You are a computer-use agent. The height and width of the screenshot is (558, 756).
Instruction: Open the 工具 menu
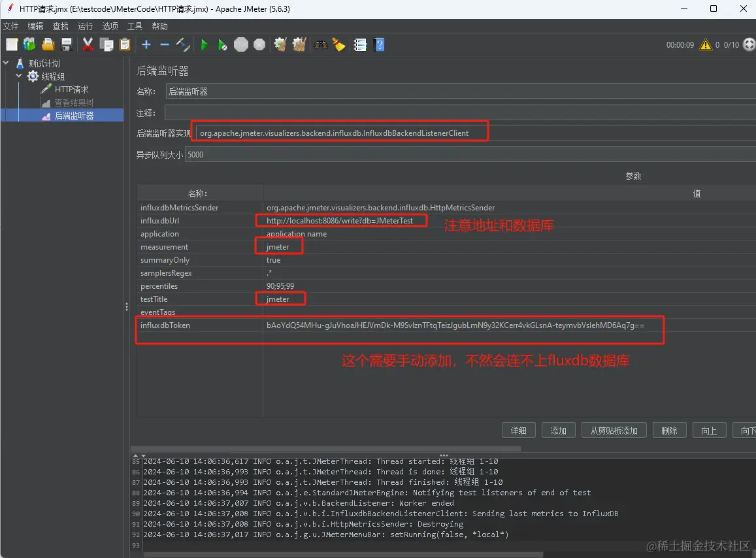pyautogui.click(x=135, y=26)
